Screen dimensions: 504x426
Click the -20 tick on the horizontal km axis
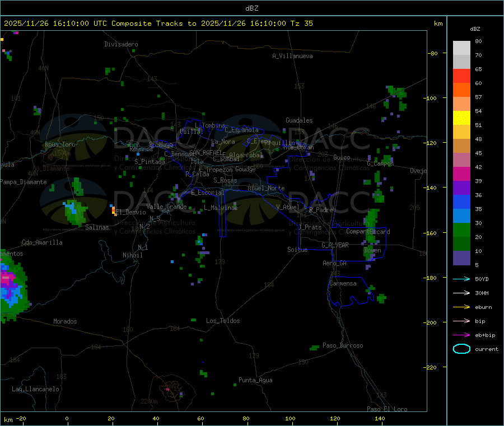(x=21, y=418)
